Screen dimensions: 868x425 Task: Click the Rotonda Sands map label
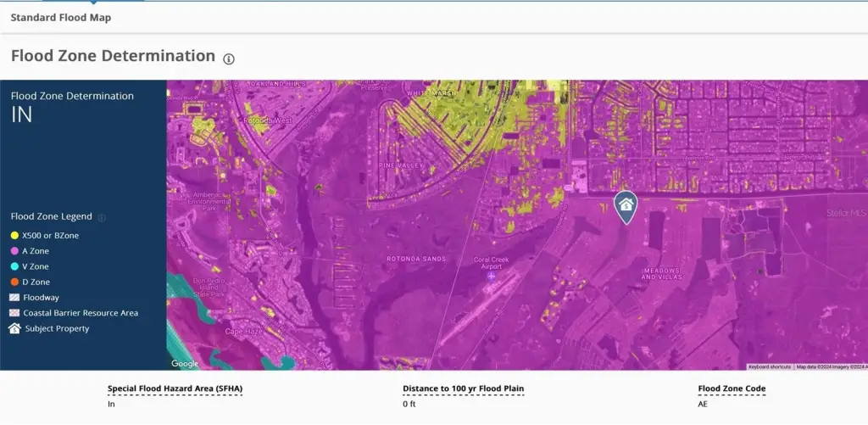click(x=415, y=258)
